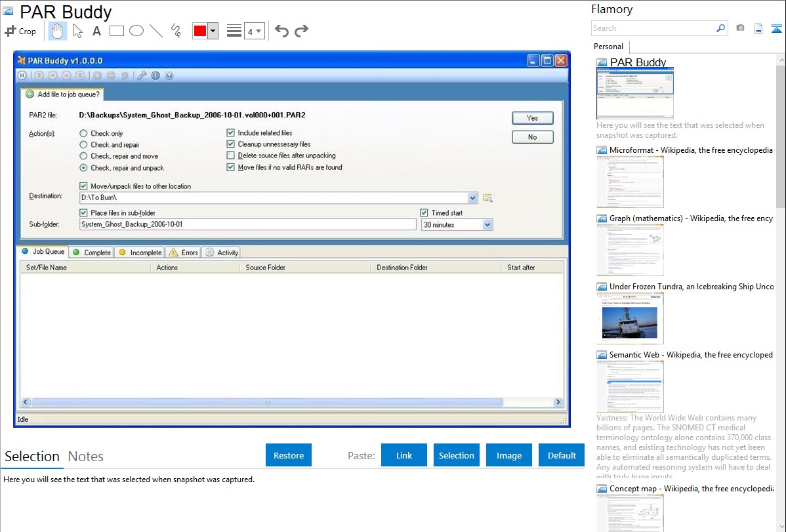This screenshot has height=532, width=786.
Task: Click the red color swatch
Action: 200,31
